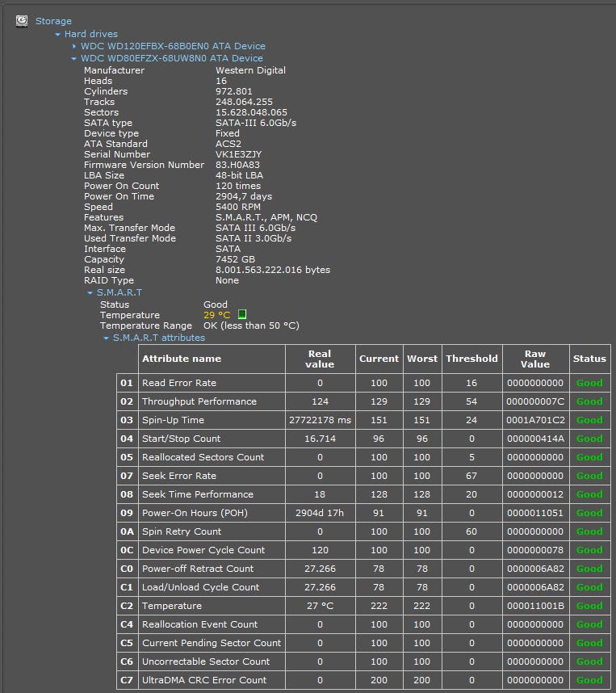
Task: Click the green temperature indicator square
Action: click(242, 314)
